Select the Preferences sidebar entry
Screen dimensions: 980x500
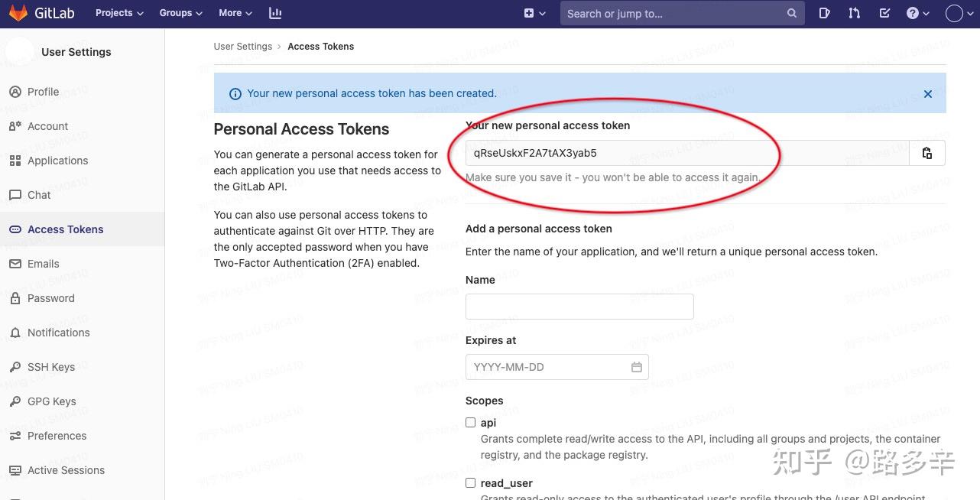click(x=57, y=436)
